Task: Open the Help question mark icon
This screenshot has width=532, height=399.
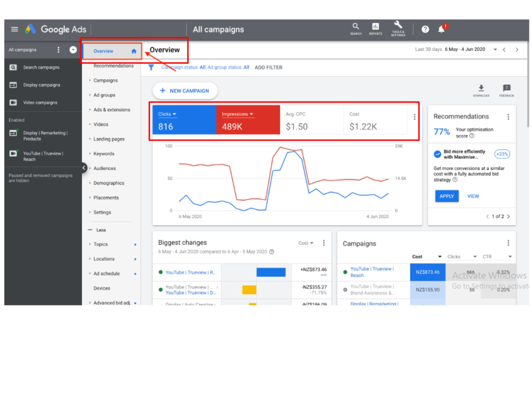Action: coord(425,29)
